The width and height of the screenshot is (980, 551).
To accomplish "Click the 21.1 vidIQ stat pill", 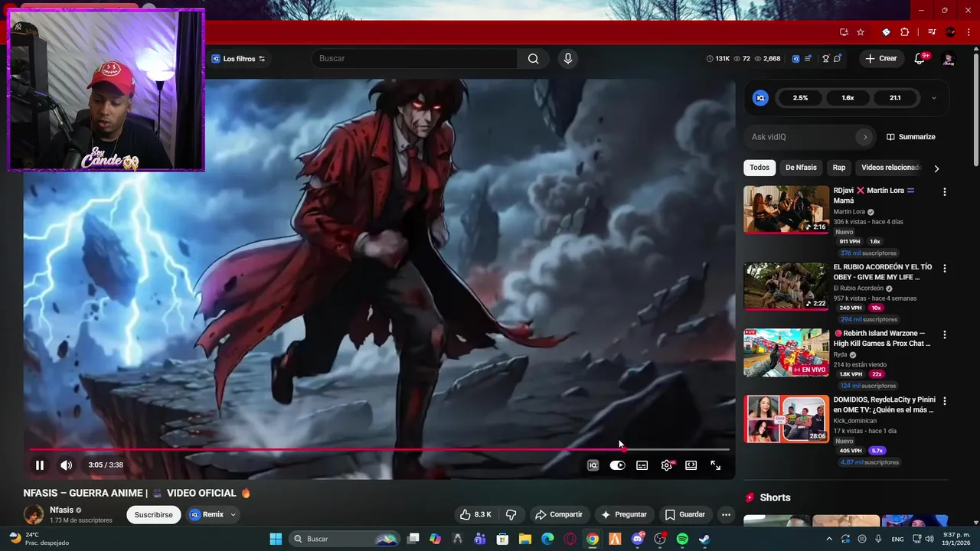I will 895,98.
